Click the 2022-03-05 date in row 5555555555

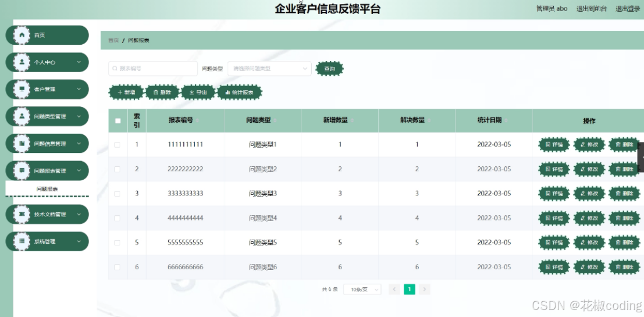[x=494, y=243]
